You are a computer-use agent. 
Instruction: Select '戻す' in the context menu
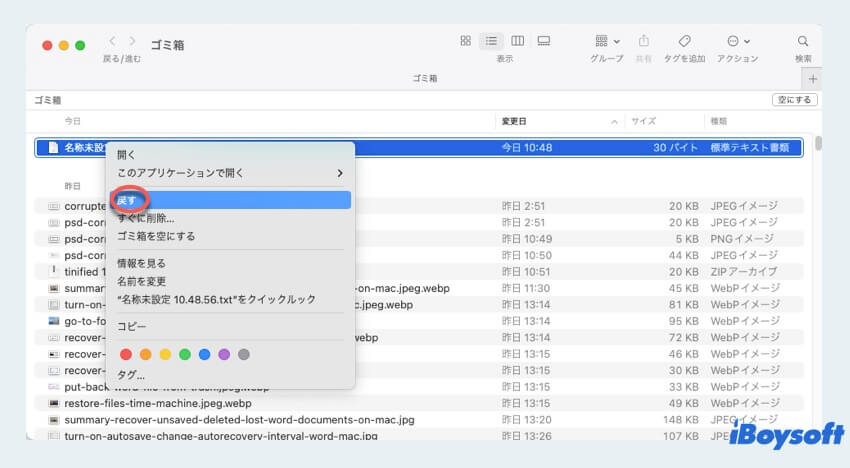(128, 201)
